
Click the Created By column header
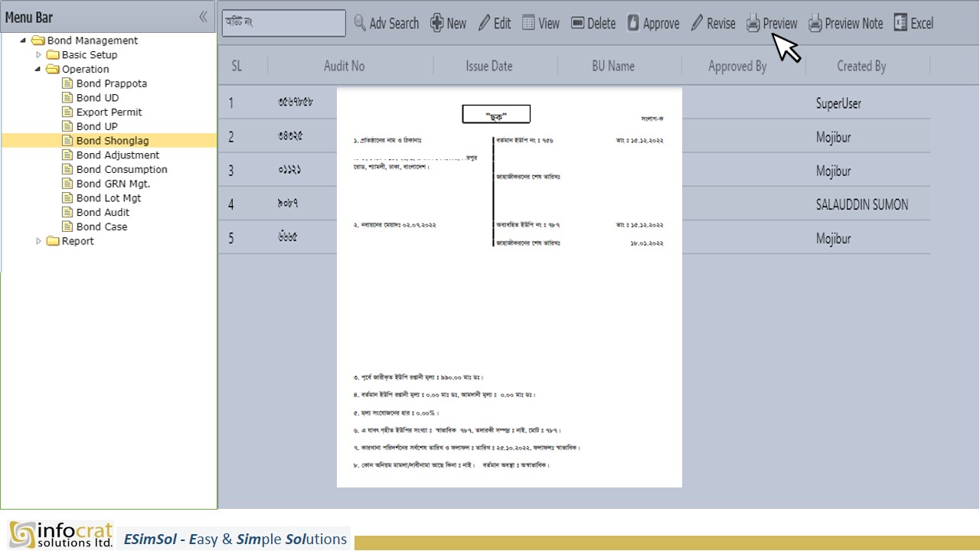point(861,66)
